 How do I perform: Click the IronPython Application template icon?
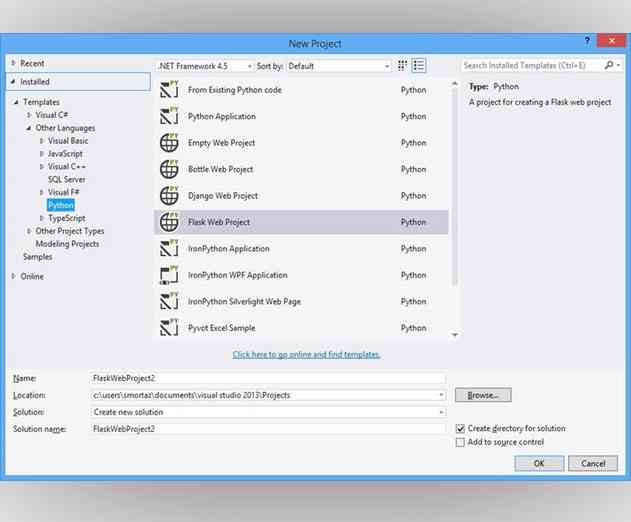(x=169, y=249)
